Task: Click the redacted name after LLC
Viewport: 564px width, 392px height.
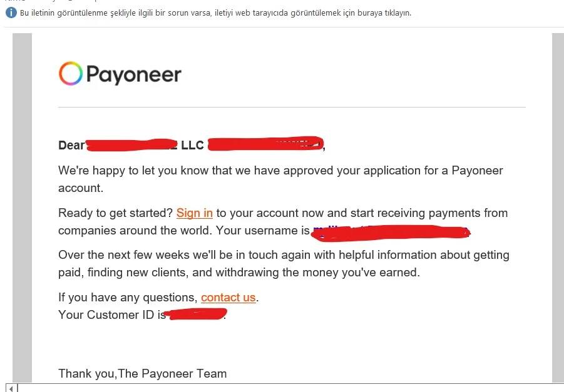Action: coord(266,143)
